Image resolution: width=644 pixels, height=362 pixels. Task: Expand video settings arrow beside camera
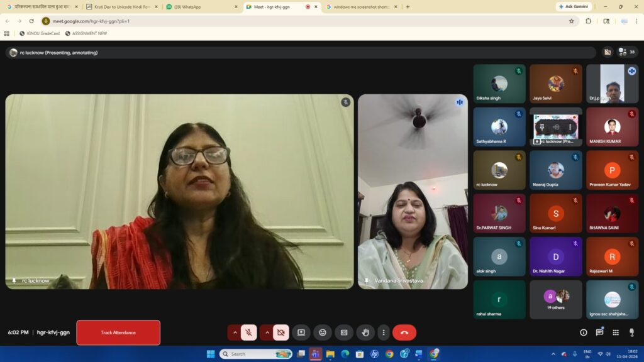pyautogui.click(x=266, y=332)
